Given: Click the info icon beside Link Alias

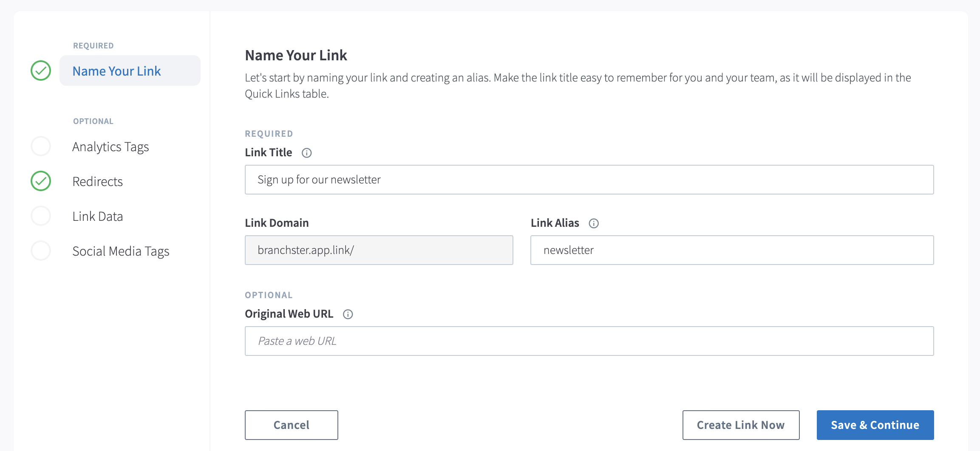Looking at the screenshot, I should tap(594, 223).
